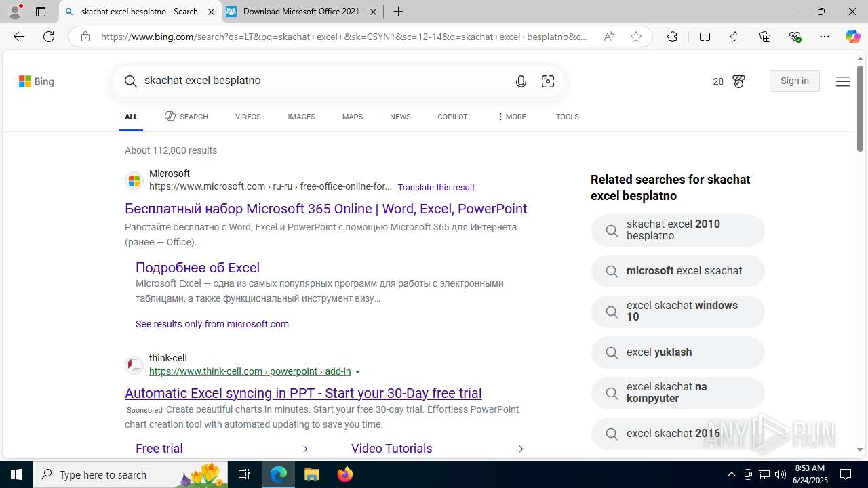
Task: Search using an image camera icon
Action: [x=548, y=81]
